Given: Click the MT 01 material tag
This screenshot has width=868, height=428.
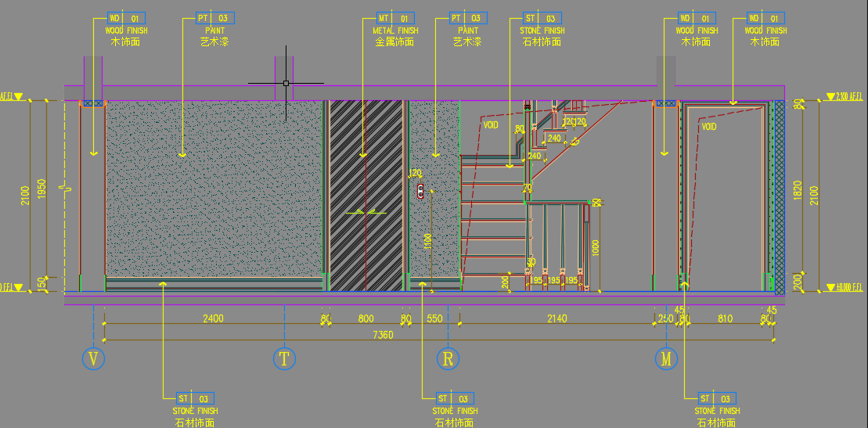Looking at the screenshot, I should point(396,18).
